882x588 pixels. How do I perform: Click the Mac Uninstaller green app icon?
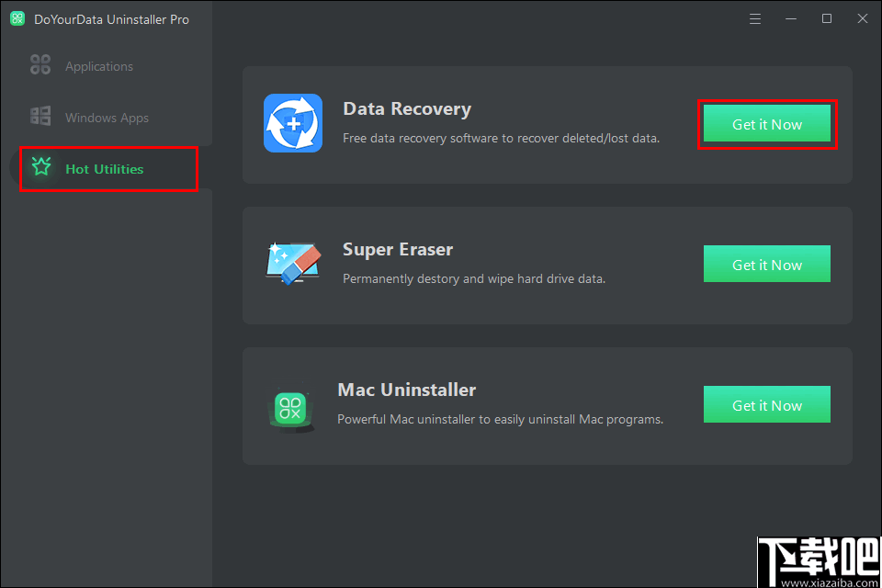click(x=291, y=404)
